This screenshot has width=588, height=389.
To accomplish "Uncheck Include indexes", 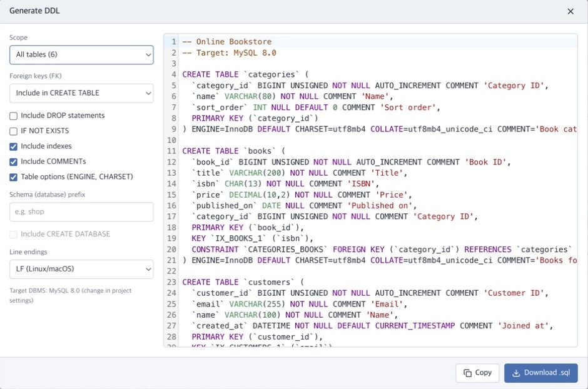I will pyautogui.click(x=14, y=146).
